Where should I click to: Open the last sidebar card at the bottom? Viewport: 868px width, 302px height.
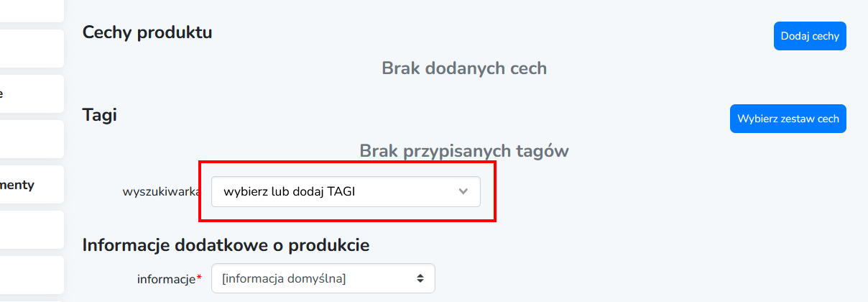[32, 275]
